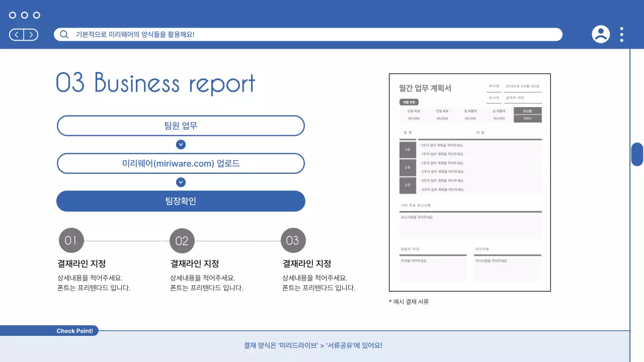Select the 01 step circle icon
This screenshot has width=644, height=362.
pos(71,240)
